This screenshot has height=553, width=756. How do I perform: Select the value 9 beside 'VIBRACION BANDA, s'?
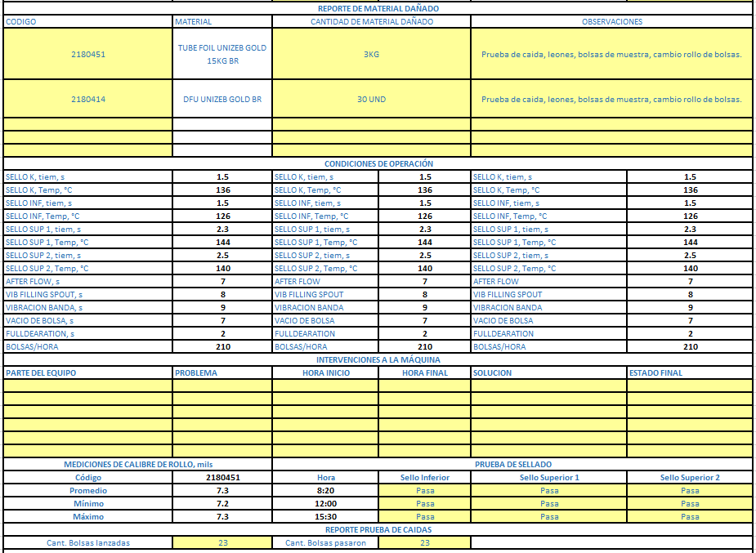[x=222, y=307]
